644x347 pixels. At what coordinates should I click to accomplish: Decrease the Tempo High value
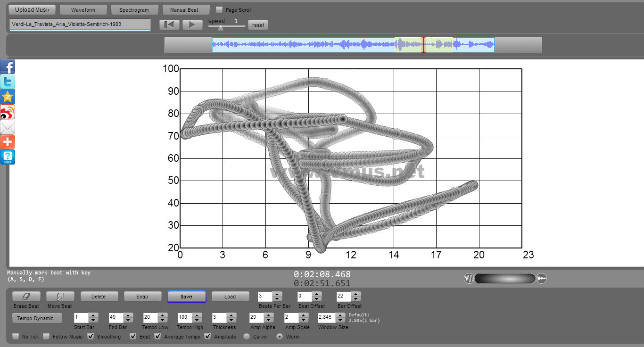point(198,320)
